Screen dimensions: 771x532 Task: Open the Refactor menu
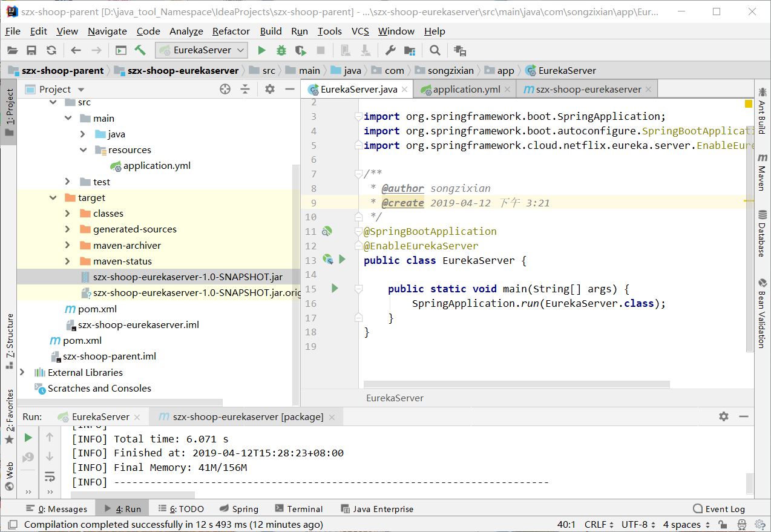click(231, 31)
